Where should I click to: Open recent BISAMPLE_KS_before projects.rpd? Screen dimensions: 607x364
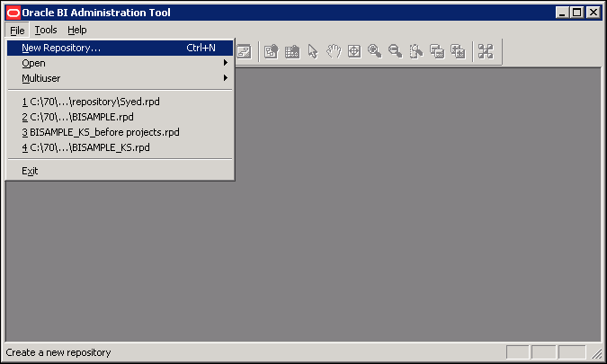click(120, 132)
